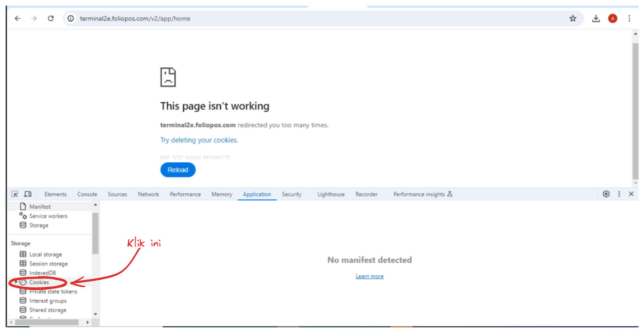Screen dimensions: 644x333
Task: Select Local storage item
Action: [x=45, y=254]
